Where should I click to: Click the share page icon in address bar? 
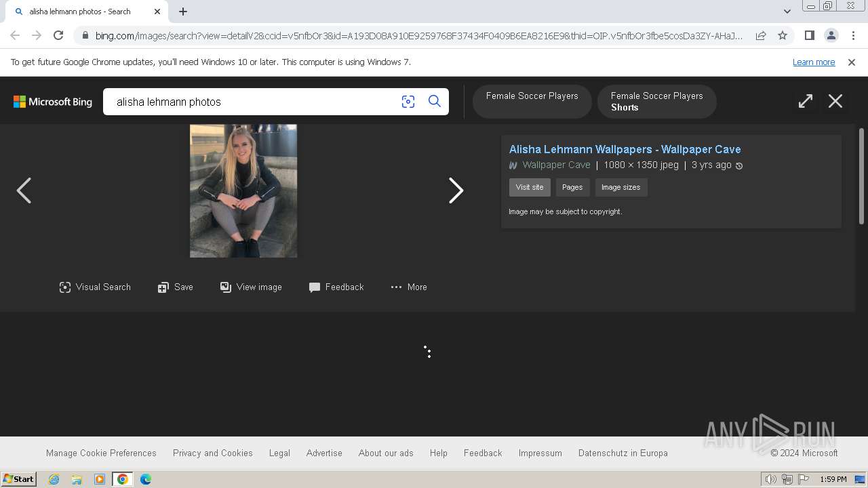[761, 35]
